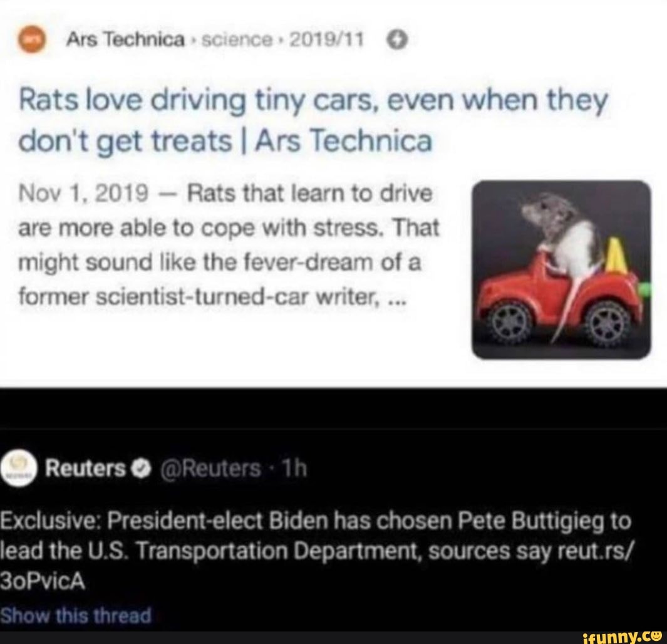This screenshot has width=667, height=644.
Task: Click the '1h' tweet timestamp
Action: [x=295, y=469]
